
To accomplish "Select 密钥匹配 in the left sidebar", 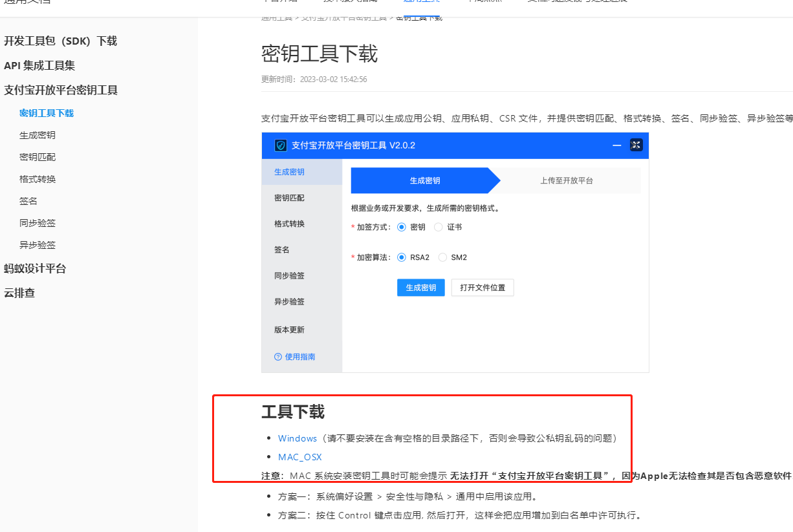I will [x=38, y=156].
